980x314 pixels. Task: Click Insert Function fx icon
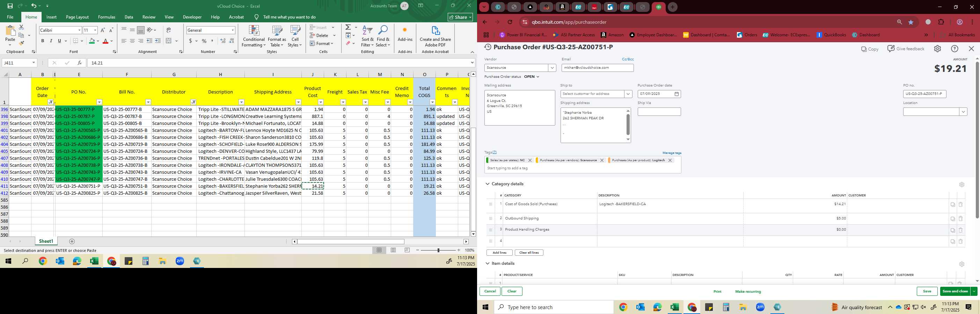tap(80, 63)
